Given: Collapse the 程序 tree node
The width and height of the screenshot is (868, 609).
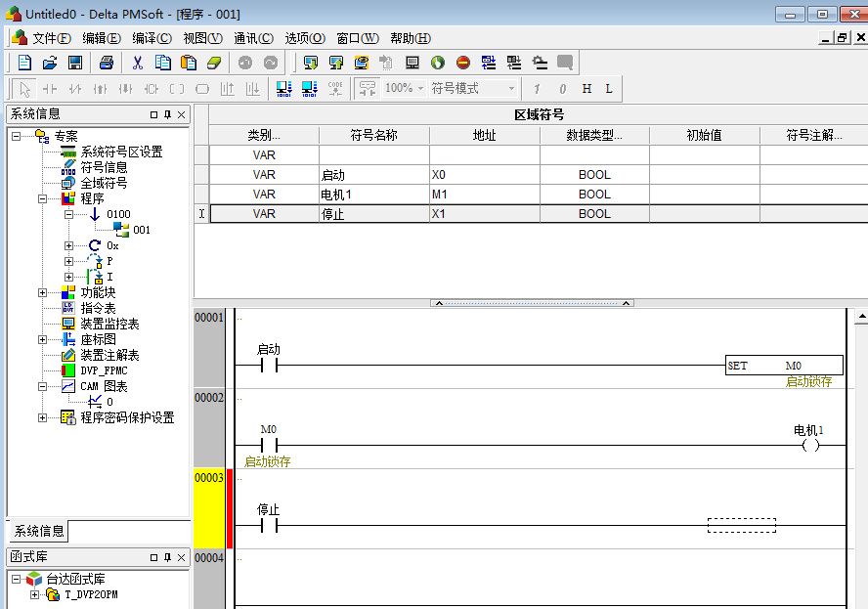Looking at the screenshot, I should (x=42, y=198).
